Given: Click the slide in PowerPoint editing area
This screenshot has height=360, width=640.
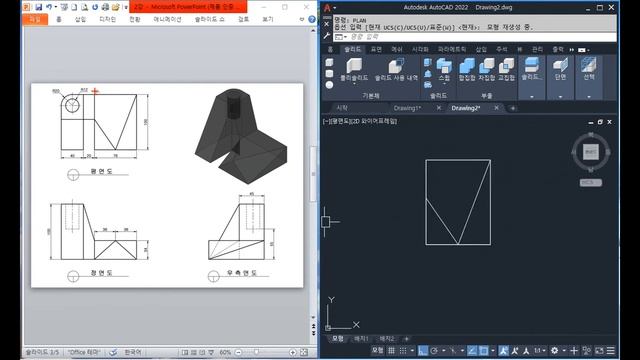Looking at the screenshot, I should [167, 185].
